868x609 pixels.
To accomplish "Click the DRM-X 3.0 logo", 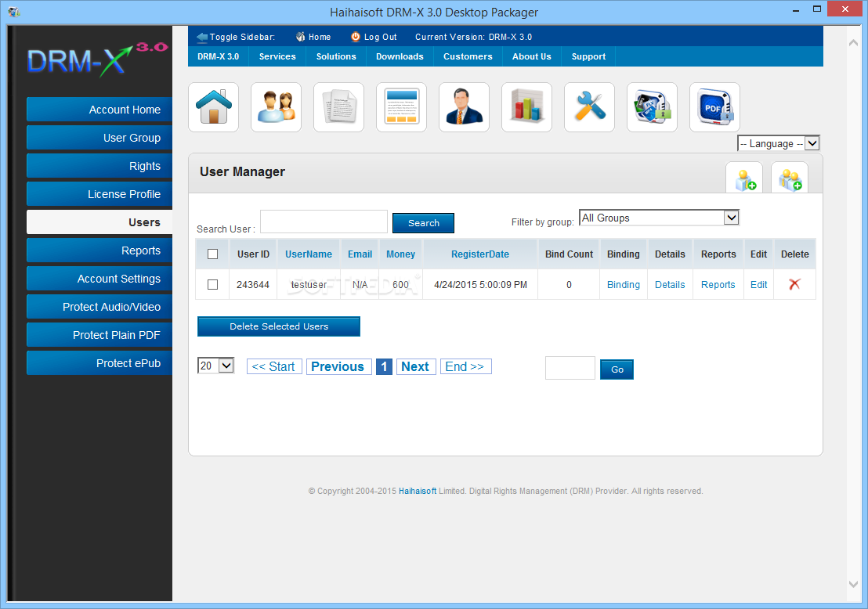I will point(97,59).
